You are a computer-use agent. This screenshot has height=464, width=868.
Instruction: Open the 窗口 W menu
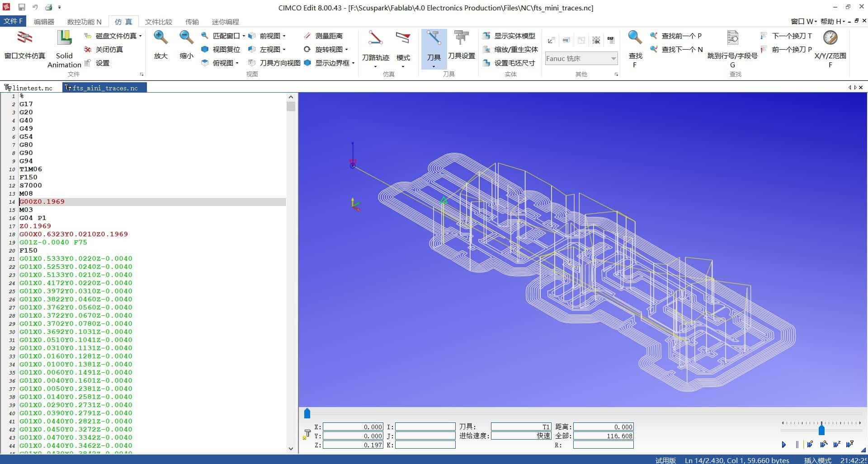pyautogui.click(x=804, y=21)
